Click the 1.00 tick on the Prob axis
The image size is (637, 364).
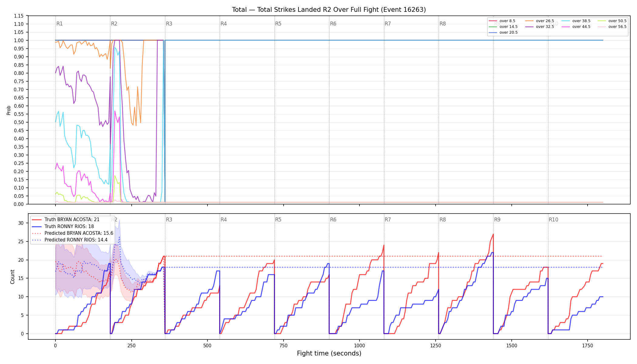tap(19, 40)
